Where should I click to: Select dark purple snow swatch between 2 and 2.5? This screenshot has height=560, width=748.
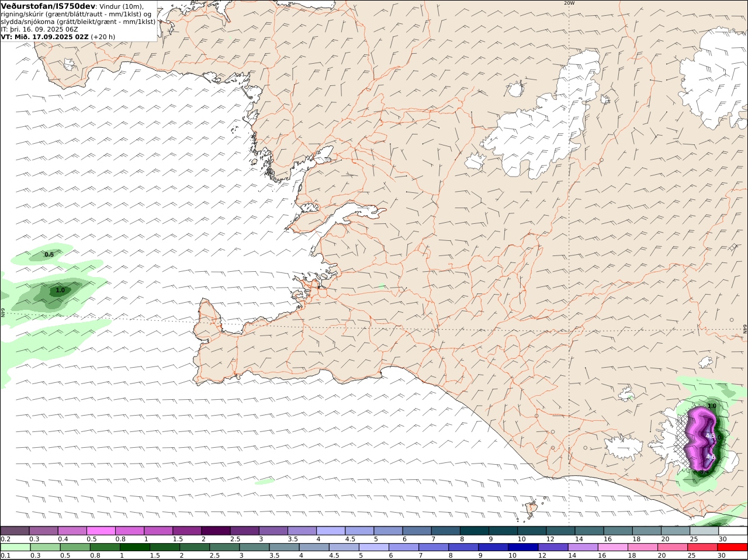pyautogui.click(x=216, y=531)
